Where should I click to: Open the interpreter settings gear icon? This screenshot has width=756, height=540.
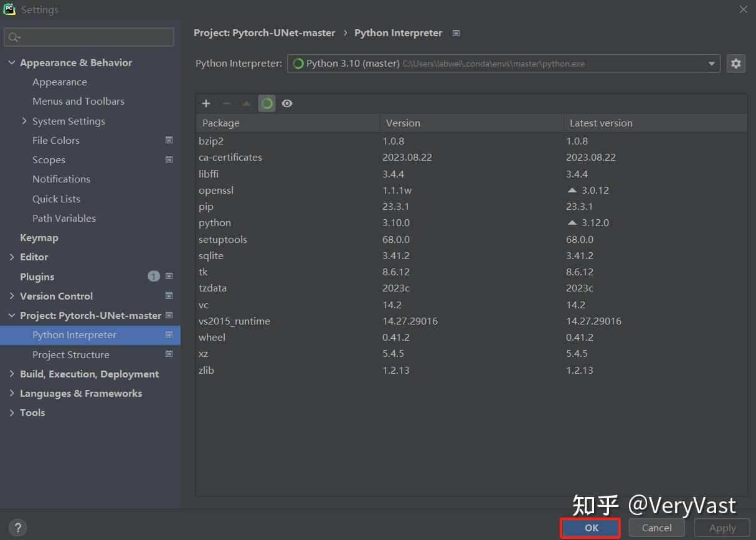(x=735, y=63)
